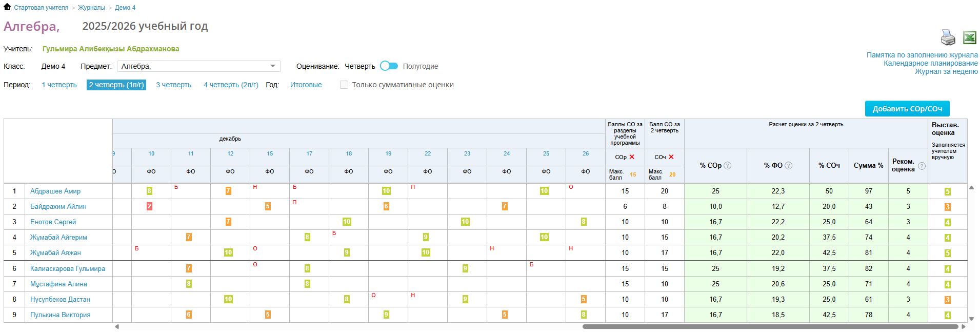This screenshot has height=332, width=980.
Task: Open the % СОр help question mark
Action: 727,166
